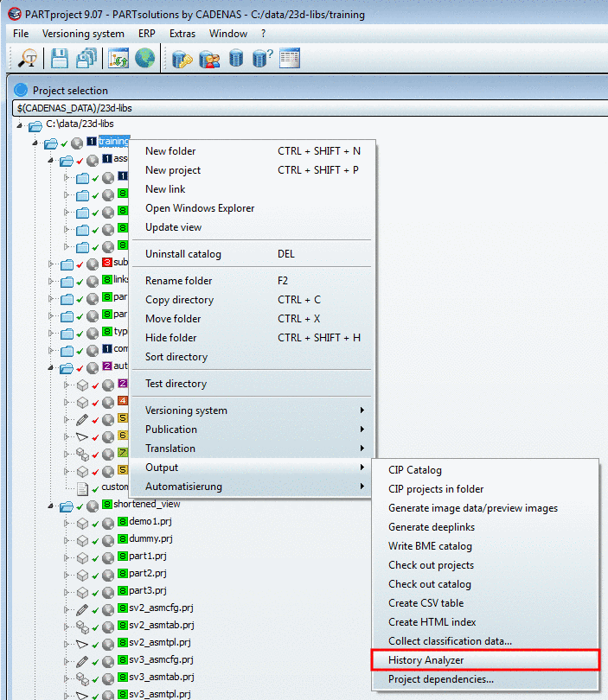Screen dimensions: 608x700
Task: Collapse the shortened_view folder
Action: pos(50,506)
